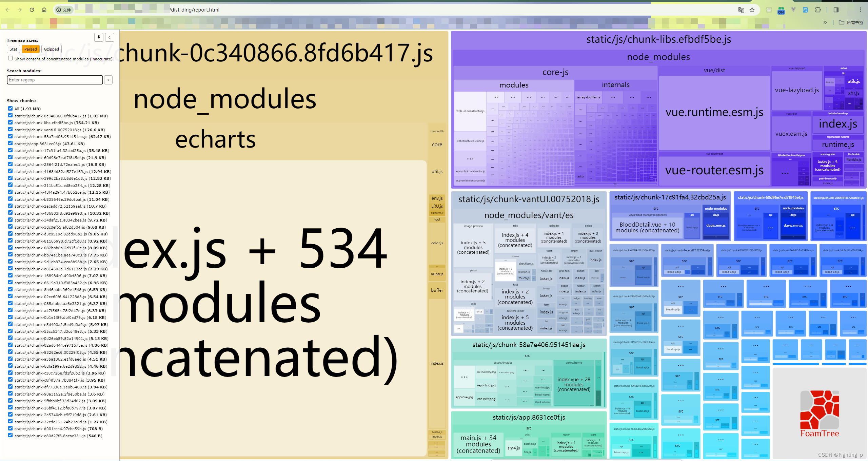Image resolution: width=868 pixels, height=461 pixels.
Task: Reload the report page
Action: click(x=32, y=10)
